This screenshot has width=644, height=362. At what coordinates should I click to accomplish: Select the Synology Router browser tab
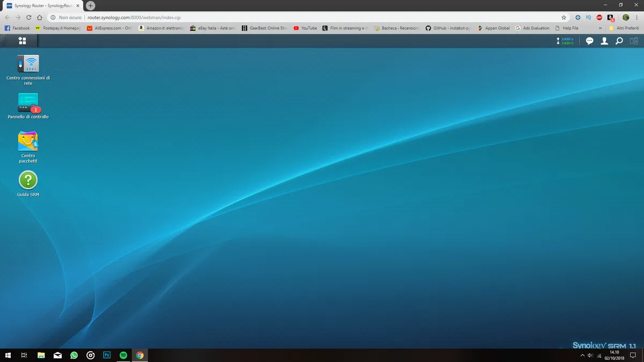point(43,5)
